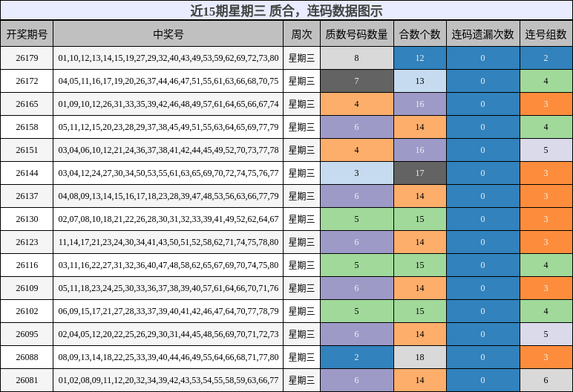Screen dimensions: 573x392
Task: Click winning numbers of issue 26123
Action: 168,242
